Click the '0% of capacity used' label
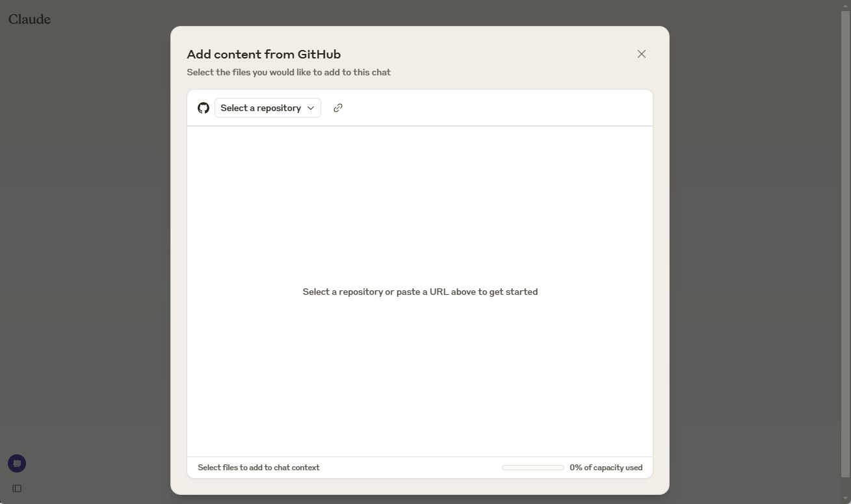The height and width of the screenshot is (504, 851). click(x=606, y=468)
